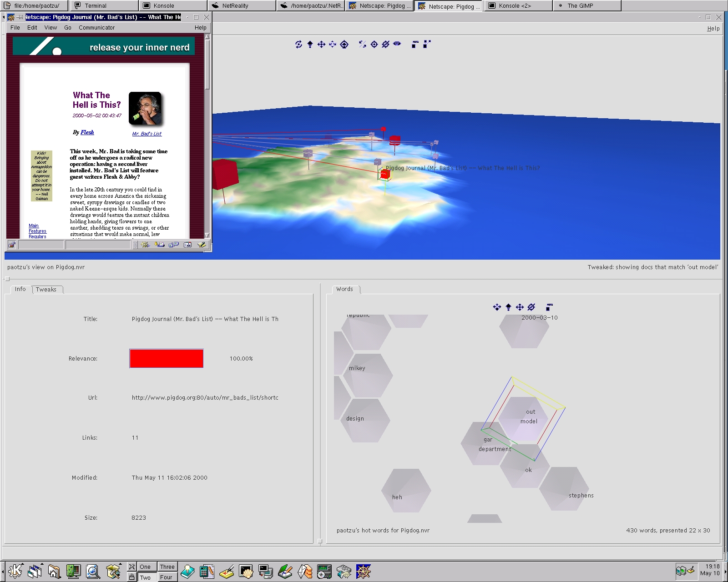Image resolution: width=728 pixels, height=582 pixels.
Task: Switch to The GIMP taskbar entry
Action: pos(587,5)
